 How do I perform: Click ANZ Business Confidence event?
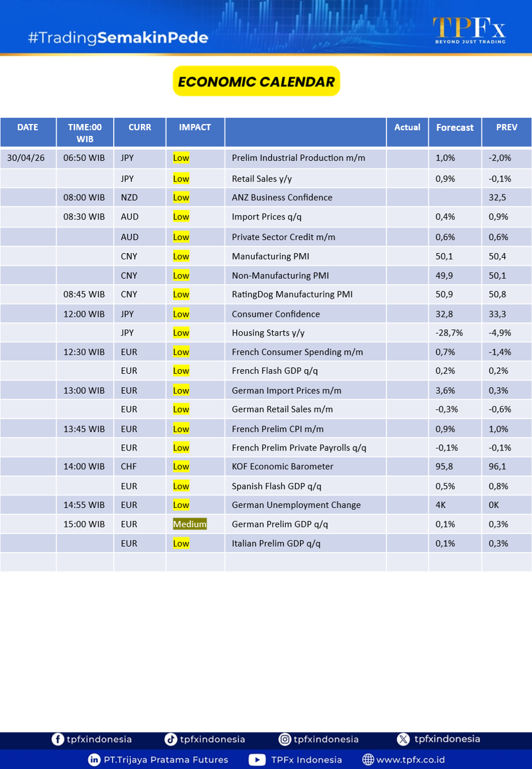pos(282,197)
